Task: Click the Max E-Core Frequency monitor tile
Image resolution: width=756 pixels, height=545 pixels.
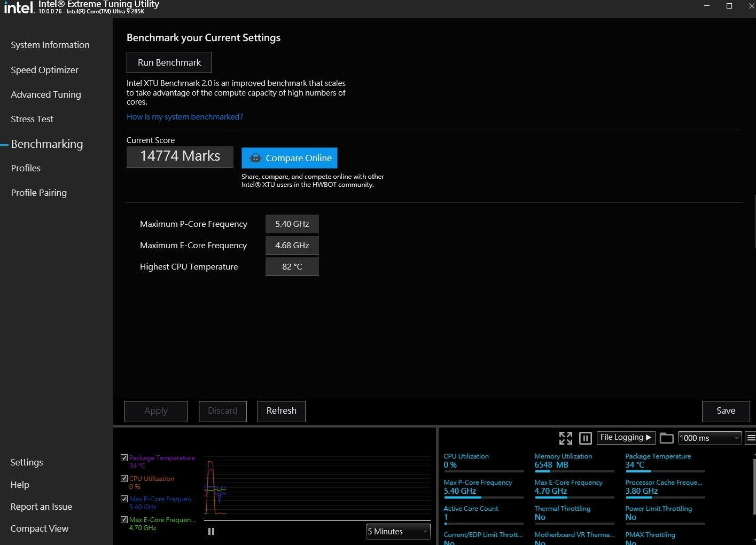Action: 574,488
